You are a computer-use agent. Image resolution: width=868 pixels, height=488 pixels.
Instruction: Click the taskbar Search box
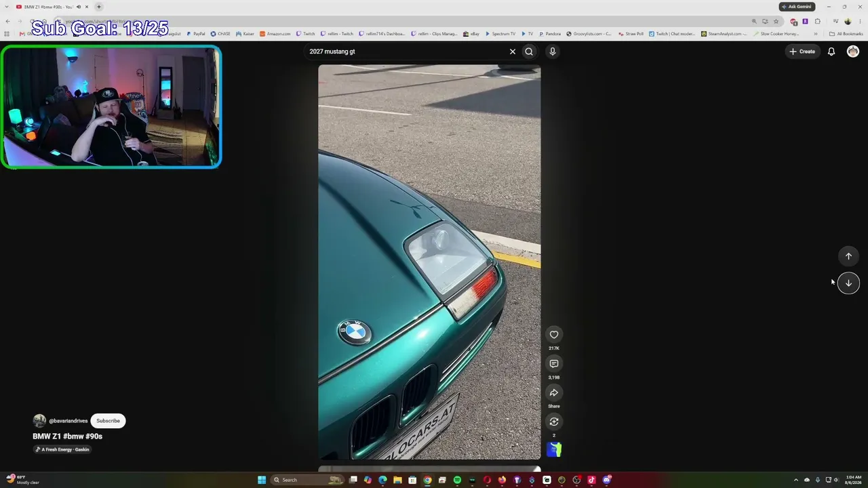(x=309, y=480)
